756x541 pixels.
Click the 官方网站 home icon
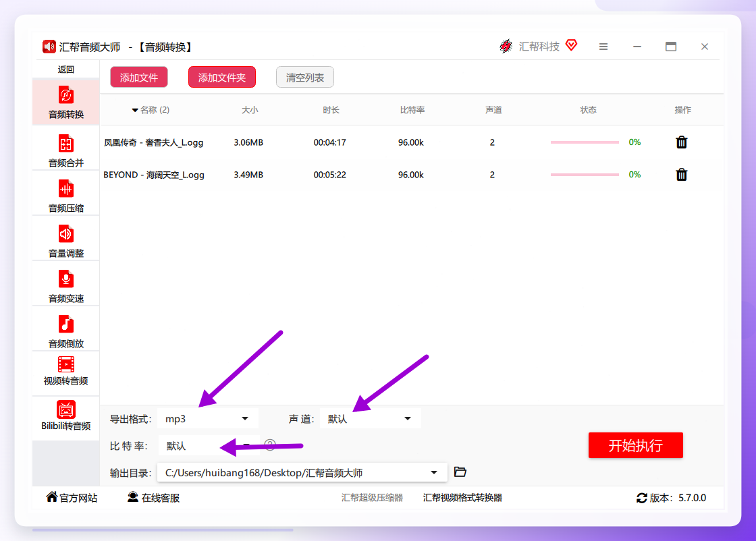(51, 496)
